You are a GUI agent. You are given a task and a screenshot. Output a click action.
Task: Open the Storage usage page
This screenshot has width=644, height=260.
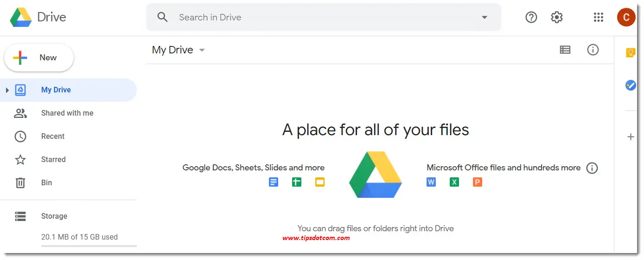pos(54,216)
